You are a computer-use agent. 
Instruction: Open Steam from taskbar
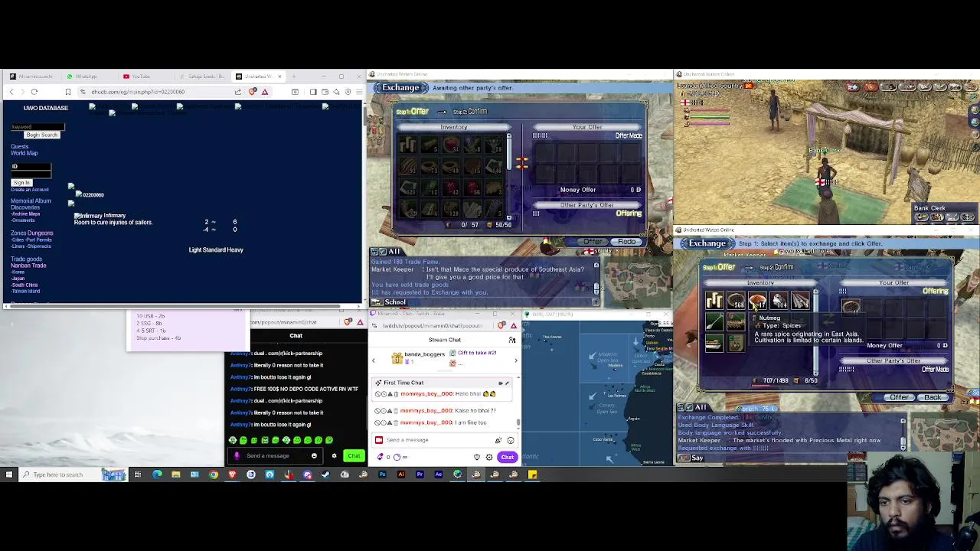tap(326, 474)
